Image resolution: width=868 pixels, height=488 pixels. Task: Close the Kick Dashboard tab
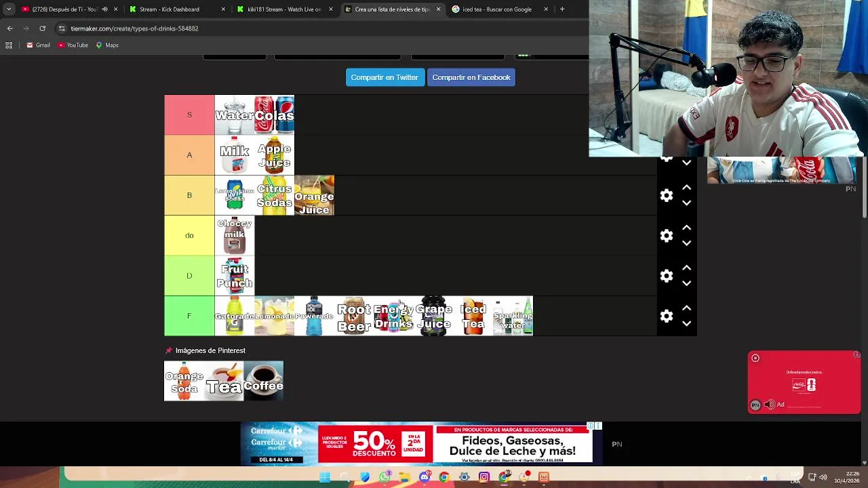(223, 9)
